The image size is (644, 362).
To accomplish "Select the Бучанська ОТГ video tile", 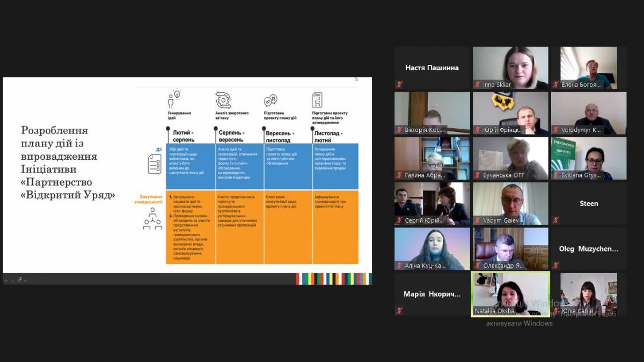I will 510,158.
